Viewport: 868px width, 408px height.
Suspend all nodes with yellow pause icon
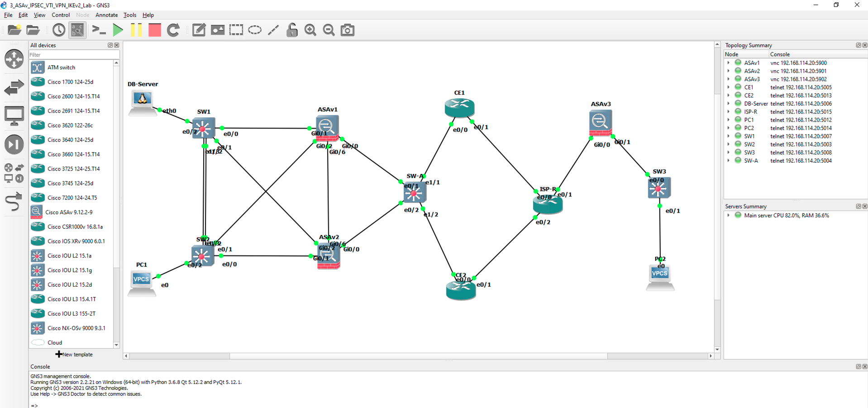[x=136, y=30]
